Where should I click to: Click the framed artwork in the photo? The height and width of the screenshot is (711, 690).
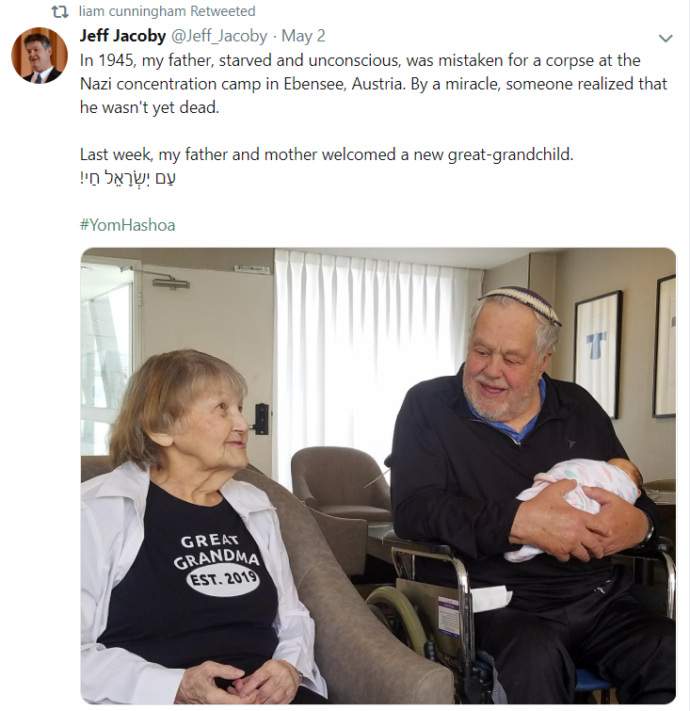tap(598, 354)
